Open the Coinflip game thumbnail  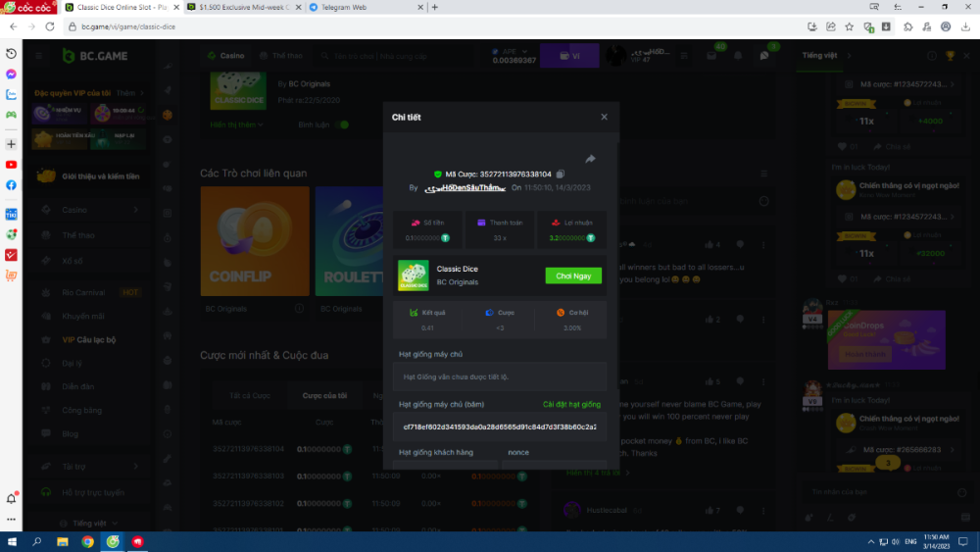point(255,241)
